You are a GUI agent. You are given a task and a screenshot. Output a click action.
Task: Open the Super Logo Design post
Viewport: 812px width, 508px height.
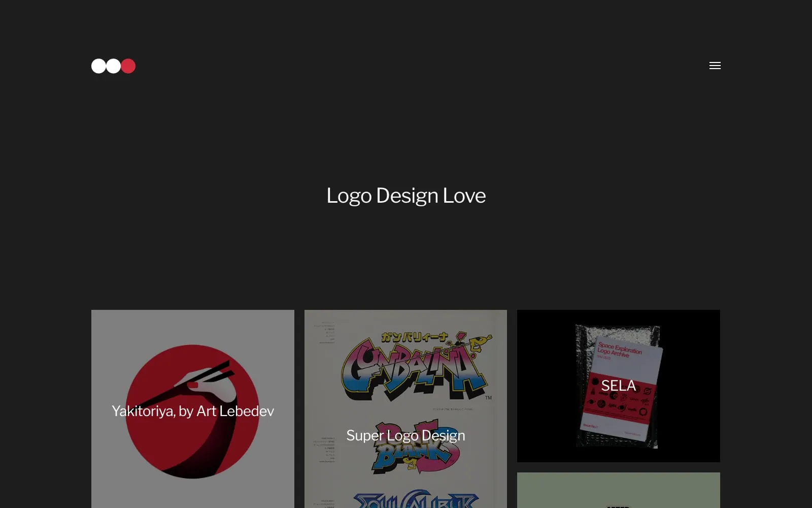coord(405,409)
